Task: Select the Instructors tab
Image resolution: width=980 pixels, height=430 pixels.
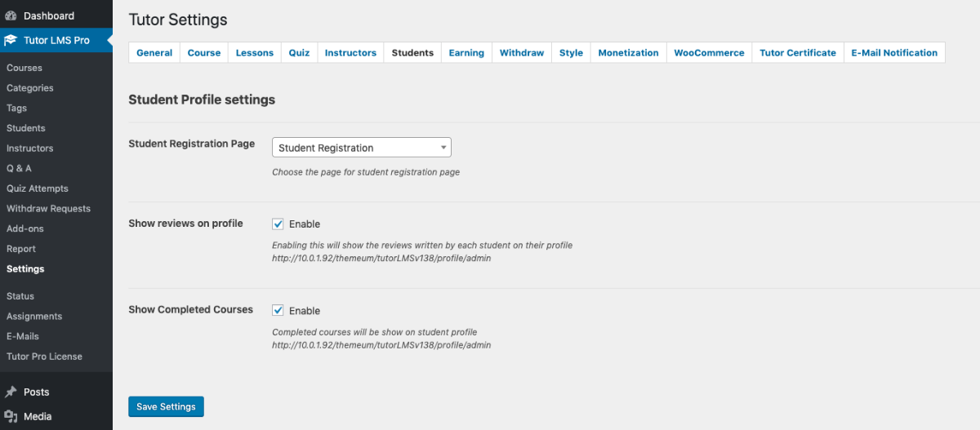Action: coord(350,52)
